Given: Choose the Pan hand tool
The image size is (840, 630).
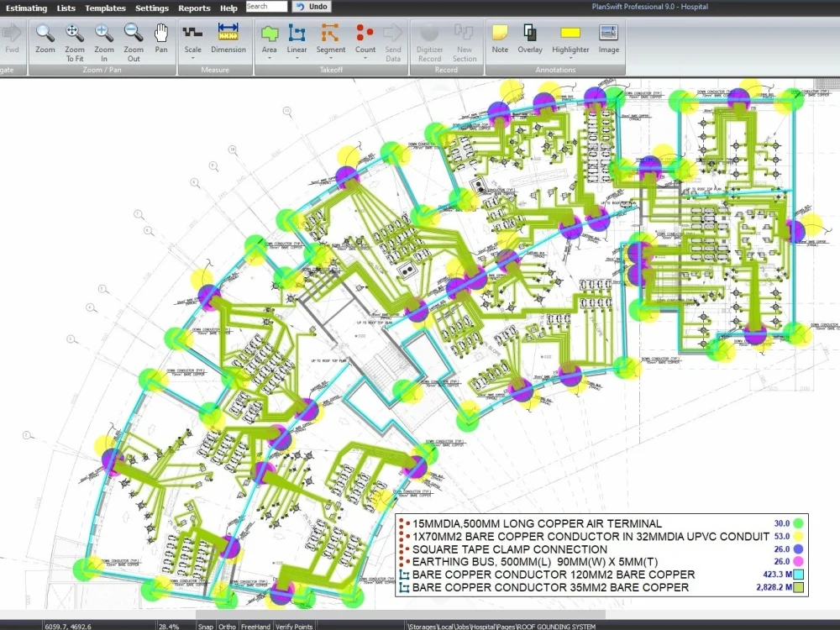Looking at the screenshot, I should pyautogui.click(x=161, y=39).
